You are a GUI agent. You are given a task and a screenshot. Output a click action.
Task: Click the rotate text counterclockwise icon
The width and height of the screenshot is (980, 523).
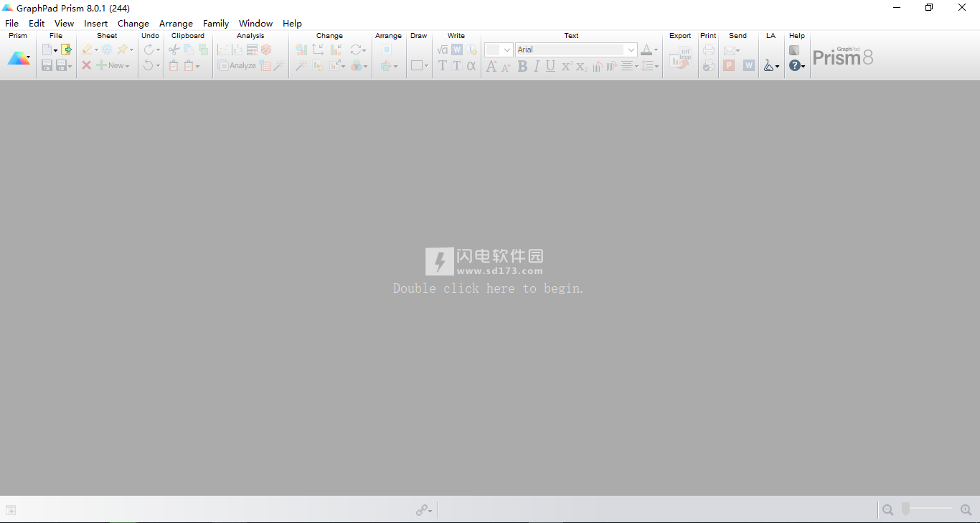tap(597, 66)
